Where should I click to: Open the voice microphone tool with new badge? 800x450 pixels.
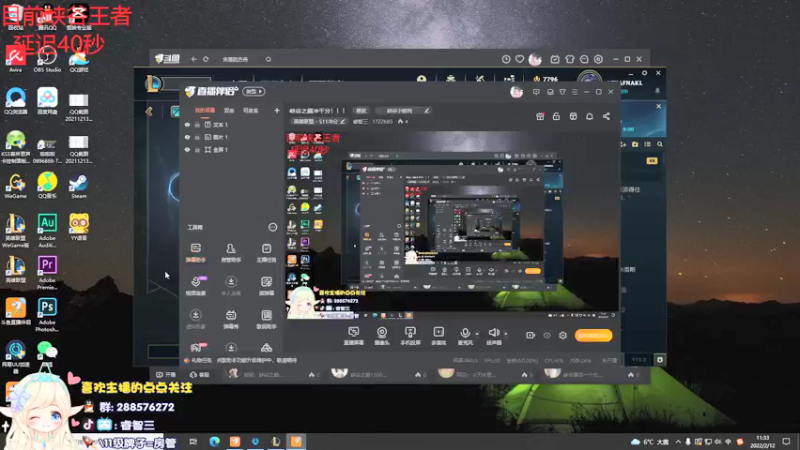195,286
